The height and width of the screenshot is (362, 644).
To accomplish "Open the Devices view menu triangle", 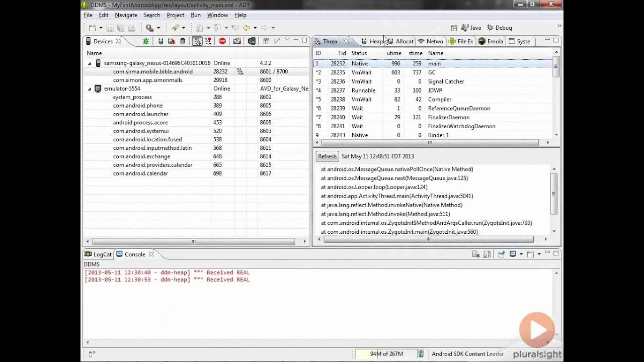I will [287, 39].
